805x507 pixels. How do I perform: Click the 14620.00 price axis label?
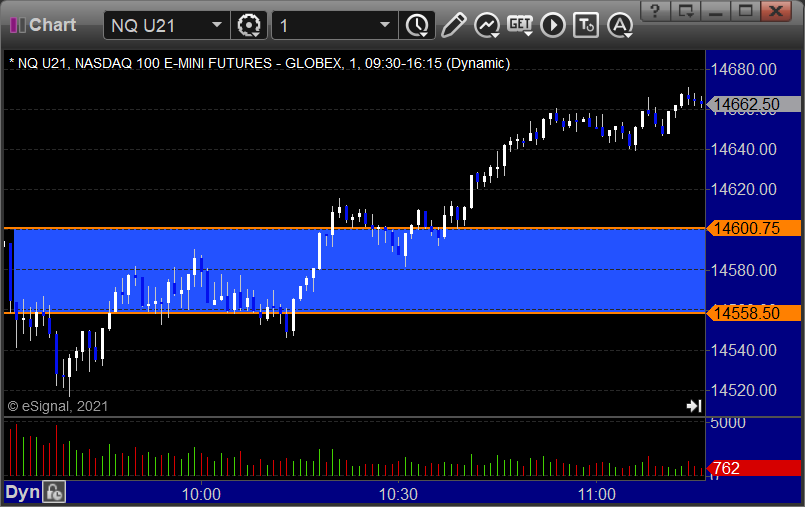(743, 189)
